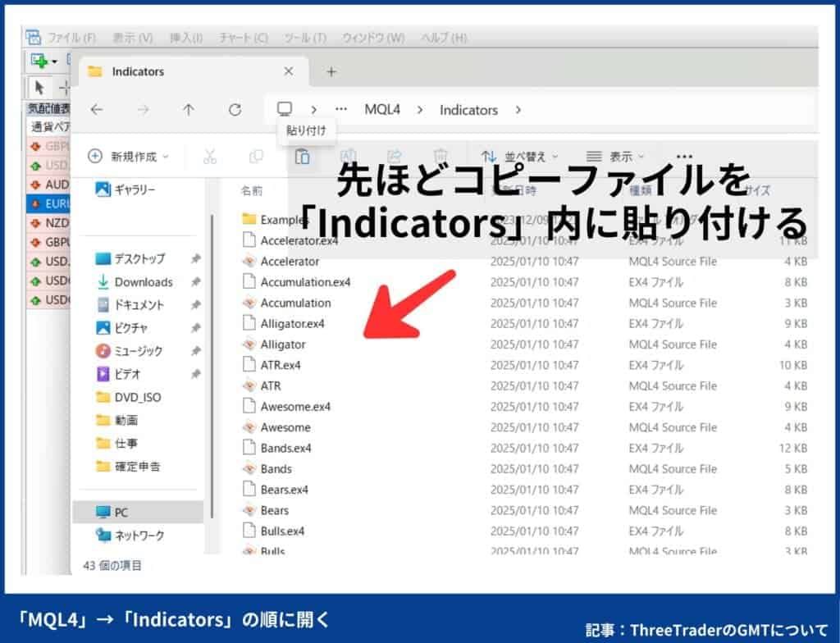Click the 貼り付け (Paste) icon

(303, 156)
